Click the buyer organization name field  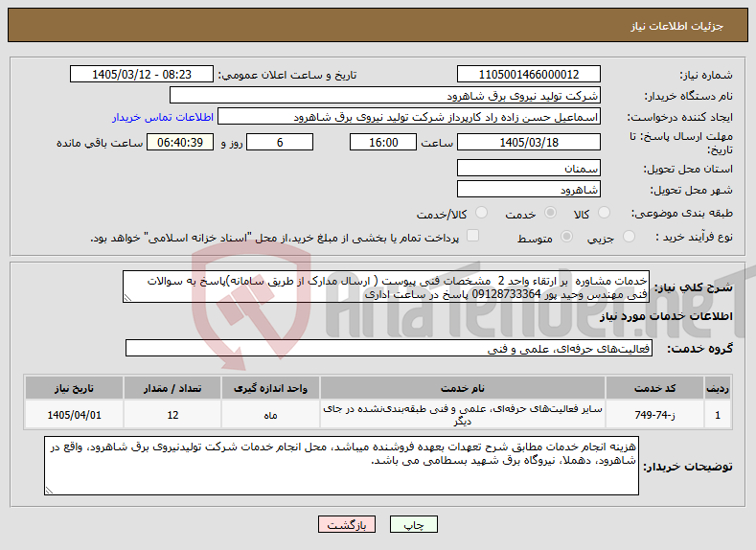(385, 96)
